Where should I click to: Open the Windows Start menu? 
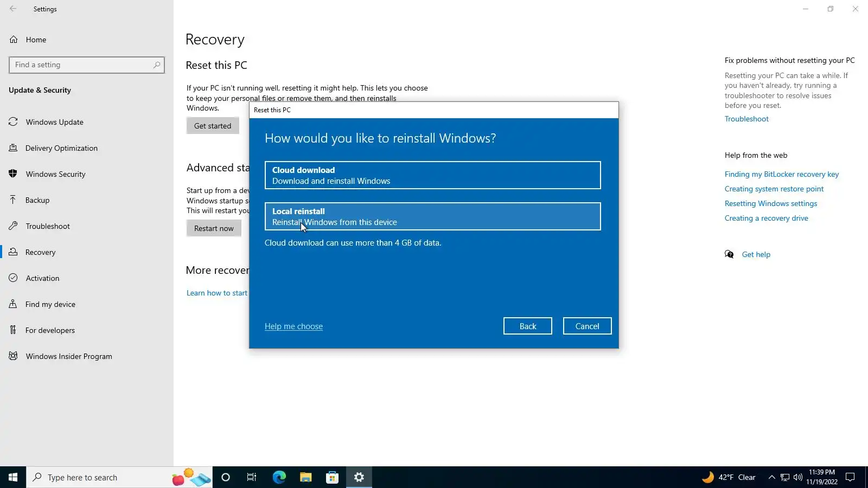point(13,477)
